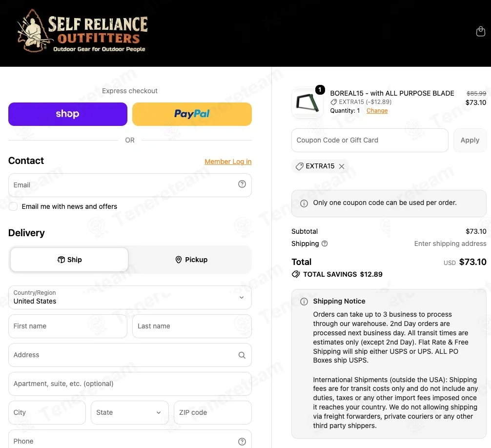Check out with PayPal button
The width and height of the screenshot is (491, 448).
point(192,114)
